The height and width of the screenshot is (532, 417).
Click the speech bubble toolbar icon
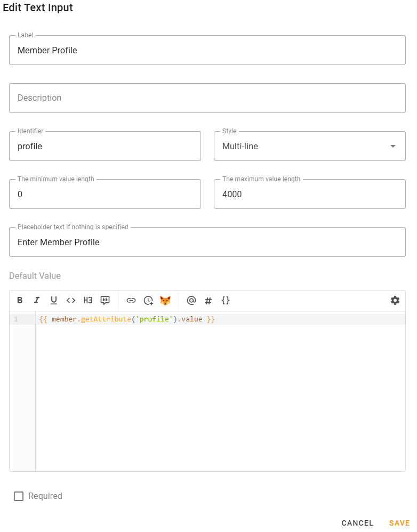click(x=105, y=300)
